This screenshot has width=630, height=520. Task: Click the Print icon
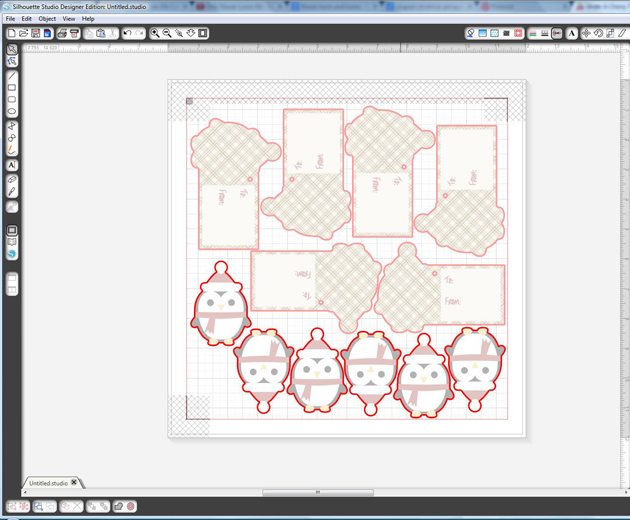[62, 33]
